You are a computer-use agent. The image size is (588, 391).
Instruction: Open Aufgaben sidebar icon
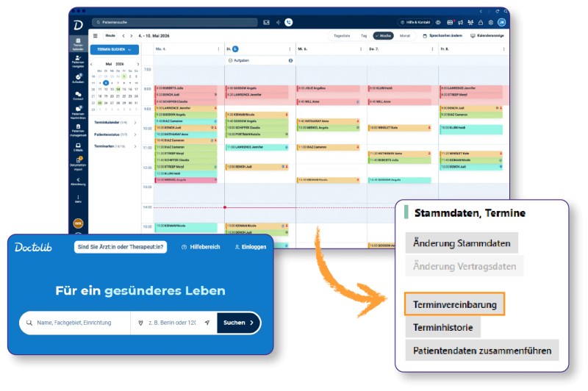pos(78,79)
